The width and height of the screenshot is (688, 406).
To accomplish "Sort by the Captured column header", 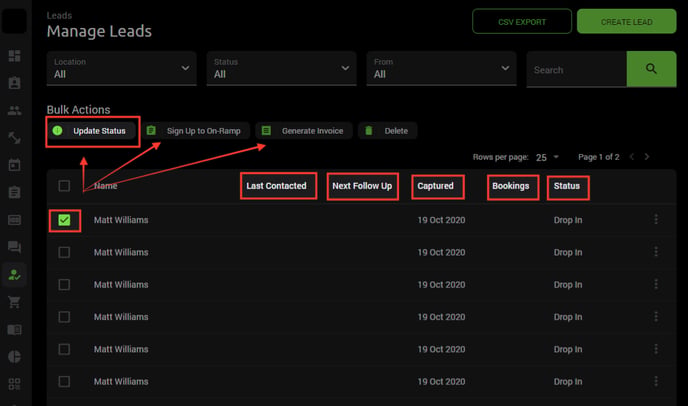I will pos(435,186).
